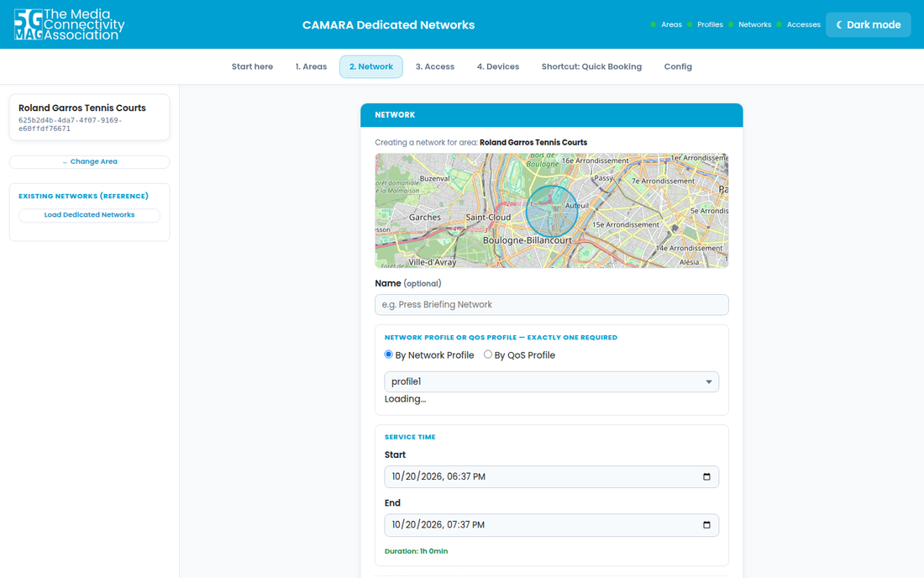Click the Change Area button

[x=90, y=161]
